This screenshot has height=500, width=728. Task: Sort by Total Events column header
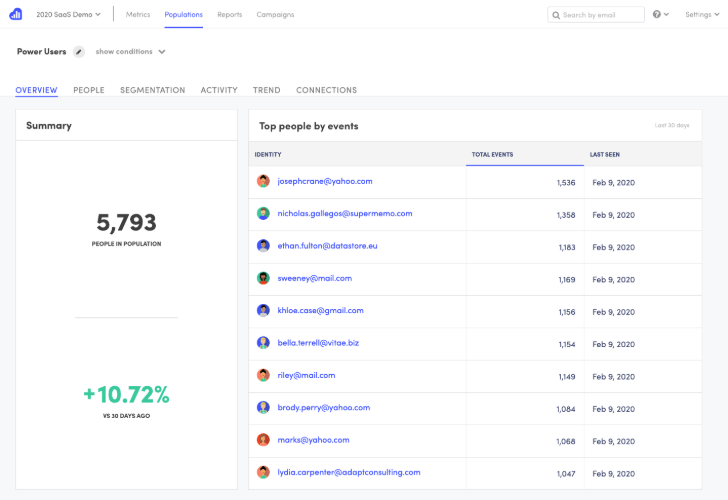(x=492, y=155)
